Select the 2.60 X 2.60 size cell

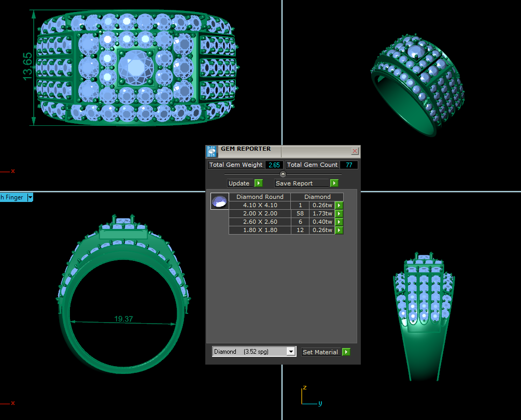260,222
